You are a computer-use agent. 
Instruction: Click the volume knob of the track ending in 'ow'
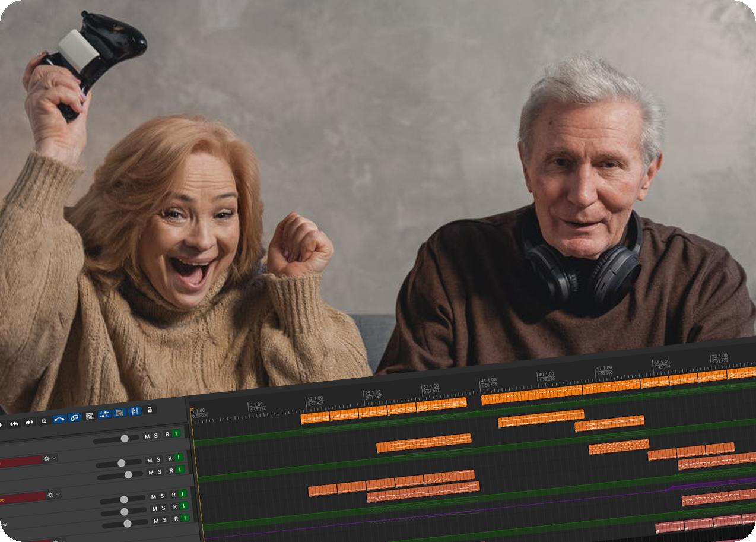(x=127, y=524)
